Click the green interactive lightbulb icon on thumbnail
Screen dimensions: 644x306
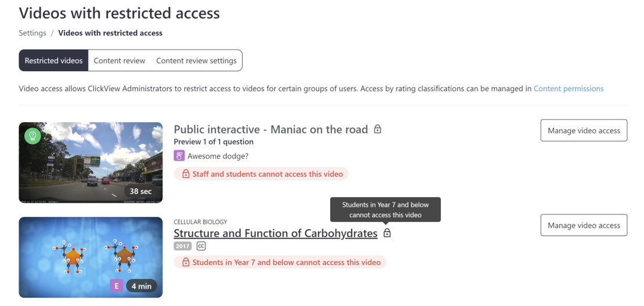(32, 136)
